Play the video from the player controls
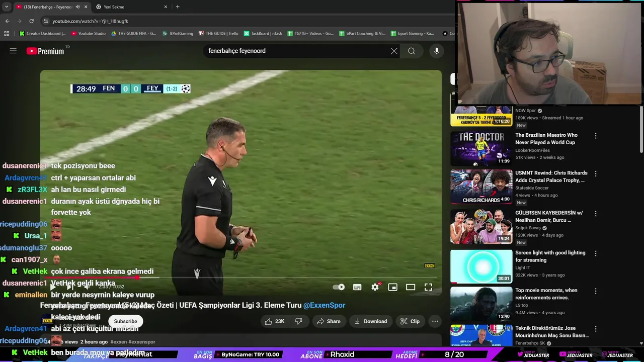The height and width of the screenshot is (362, 644). click(x=52, y=287)
